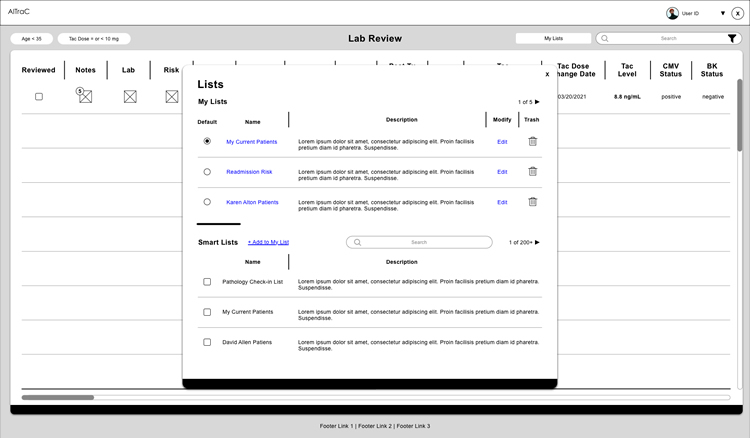Click the vertical scrollbar thumb
750x438 pixels.
click(739, 115)
